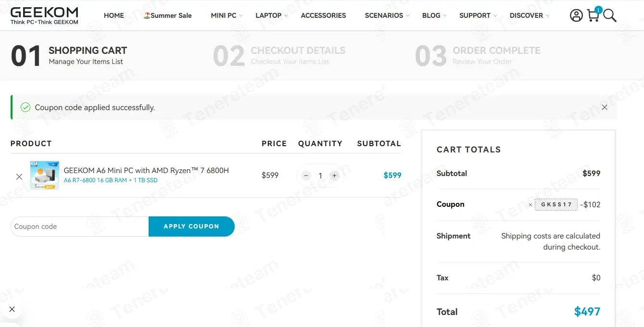Click the Tax $0 value
The image size is (644, 327).
pyautogui.click(x=596, y=277)
